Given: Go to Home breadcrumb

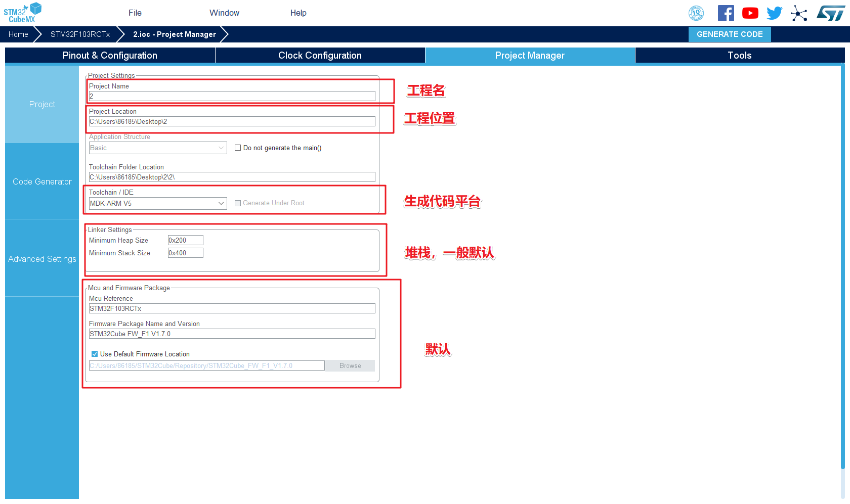Looking at the screenshot, I should [x=18, y=34].
